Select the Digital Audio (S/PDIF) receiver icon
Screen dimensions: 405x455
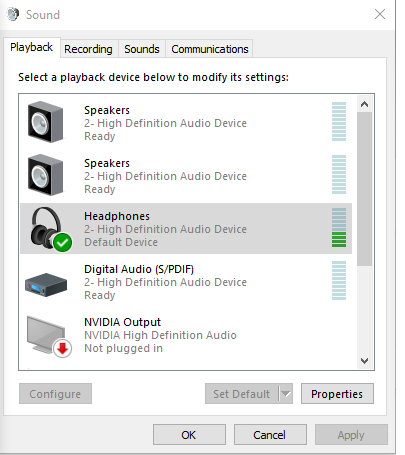click(46, 285)
